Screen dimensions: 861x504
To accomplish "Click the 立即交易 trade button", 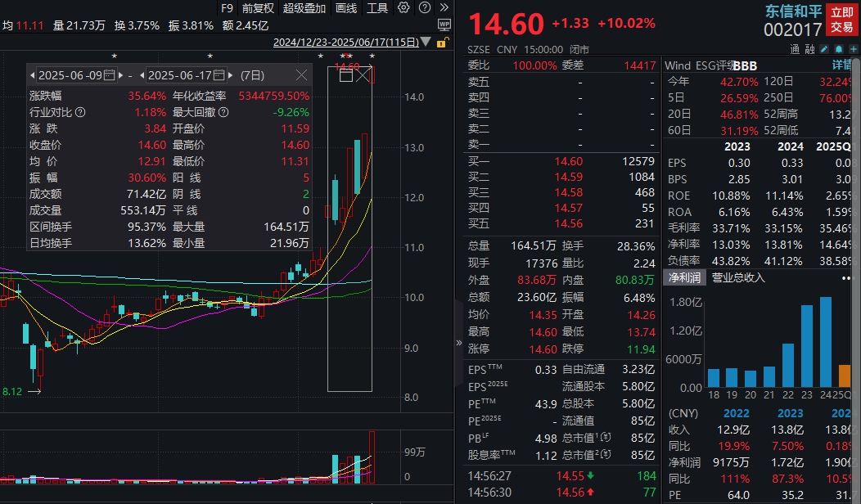I will tap(842, 20).
